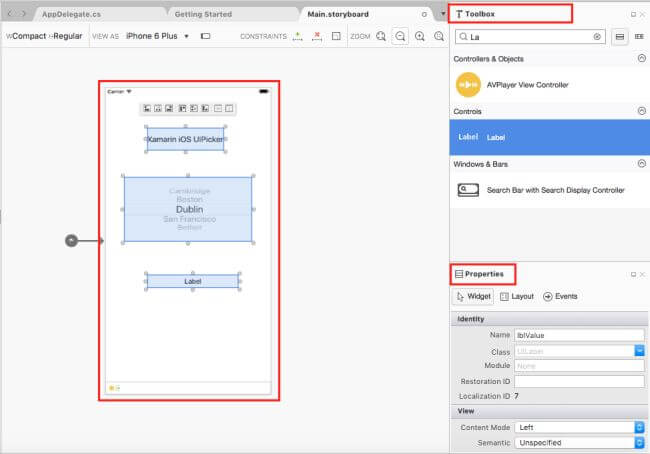Click the Identity section header

549,319
